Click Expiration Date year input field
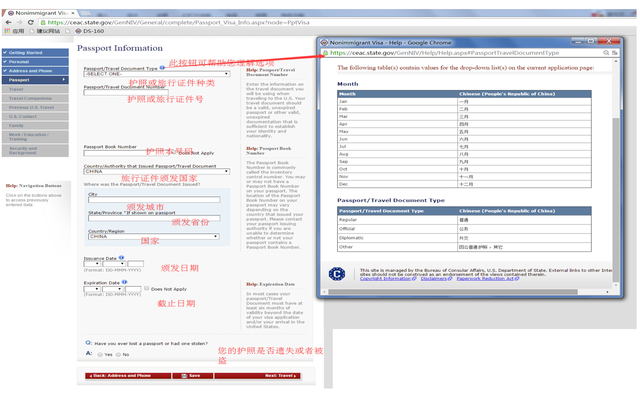The image size is (640, 397). pos(133,289)
